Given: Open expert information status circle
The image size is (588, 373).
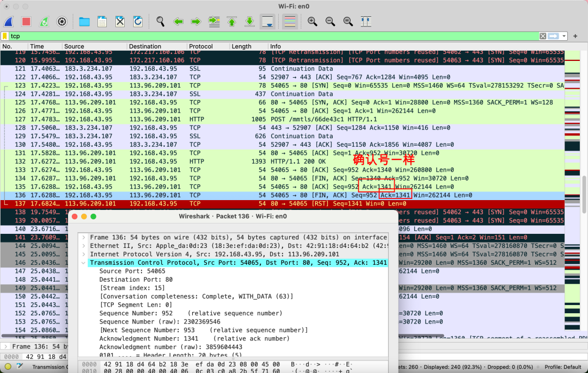Looking at the screenshot, I should click(x=8, y=366).
